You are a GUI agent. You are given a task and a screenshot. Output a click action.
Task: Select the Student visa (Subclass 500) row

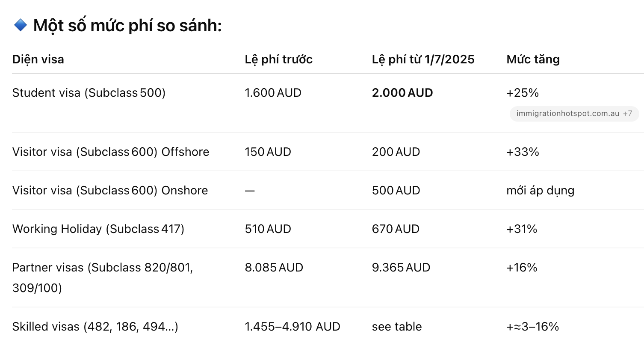pos(328,103)
